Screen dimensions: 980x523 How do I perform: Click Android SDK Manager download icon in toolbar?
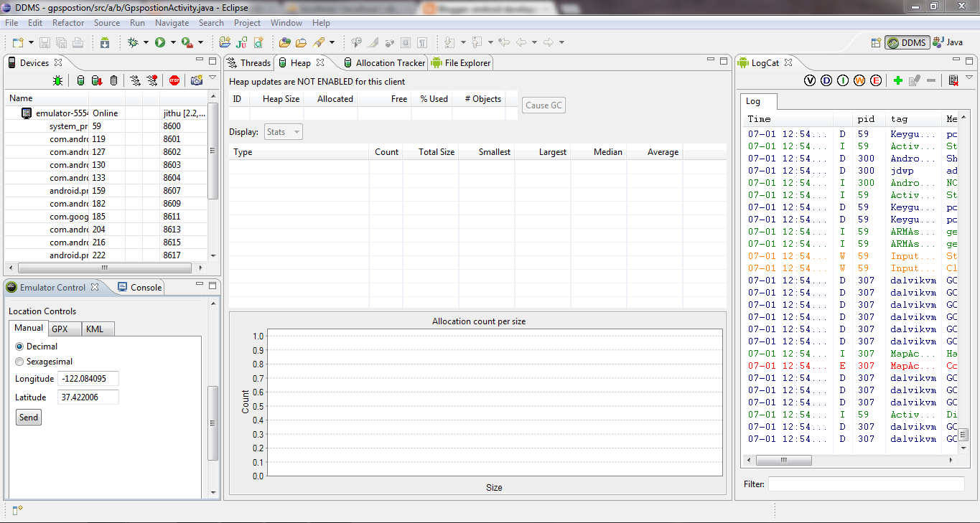(x=105, y=42)
